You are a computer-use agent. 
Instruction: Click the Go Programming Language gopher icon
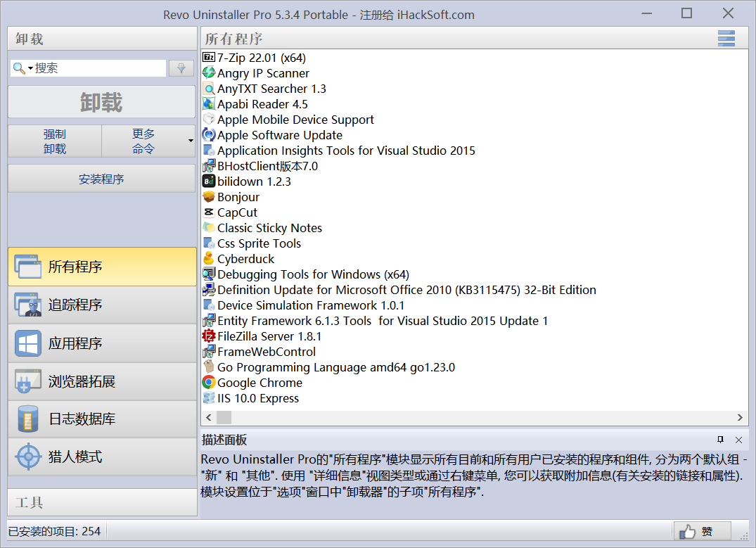point(208,367)
